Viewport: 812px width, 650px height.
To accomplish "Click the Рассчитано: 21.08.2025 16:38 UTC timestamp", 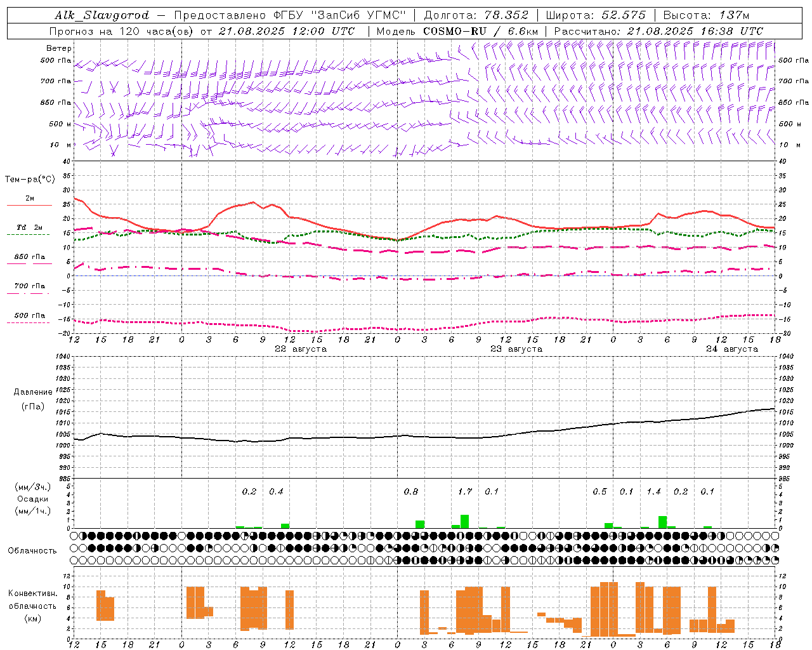I will [658, 31].
